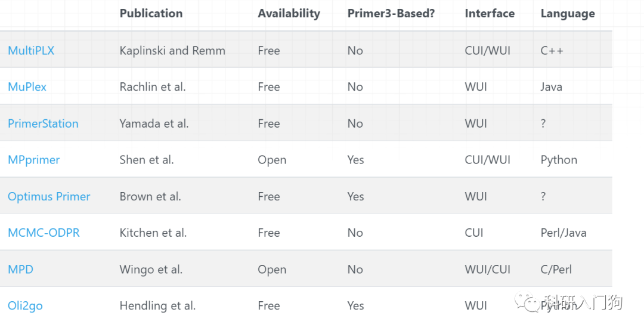Open the MuPlex link
This screenshot has width=644, height=331.
coord(27,87)
